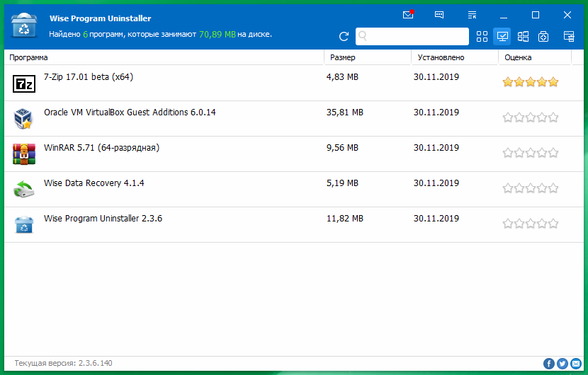This screenshot has height=375, width=588.
Task: Click the VirtualBox cube program icon
Action: tap(23, 118)
